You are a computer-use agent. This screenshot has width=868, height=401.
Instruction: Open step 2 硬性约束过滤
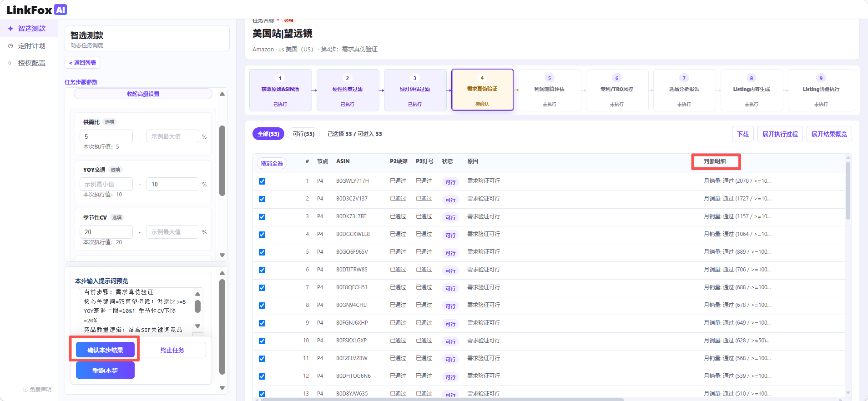pos(348,90)
